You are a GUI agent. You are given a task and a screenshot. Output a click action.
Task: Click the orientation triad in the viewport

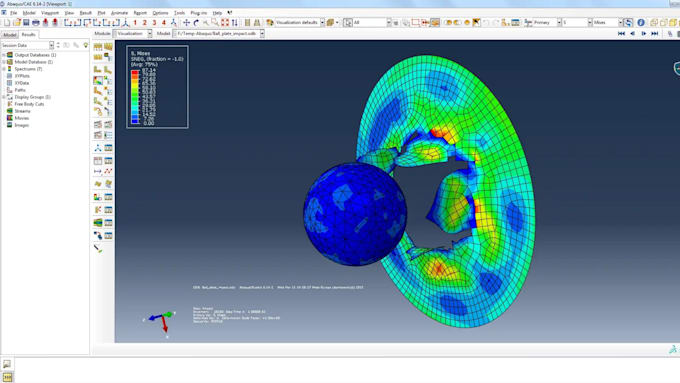tap(160, 323)
